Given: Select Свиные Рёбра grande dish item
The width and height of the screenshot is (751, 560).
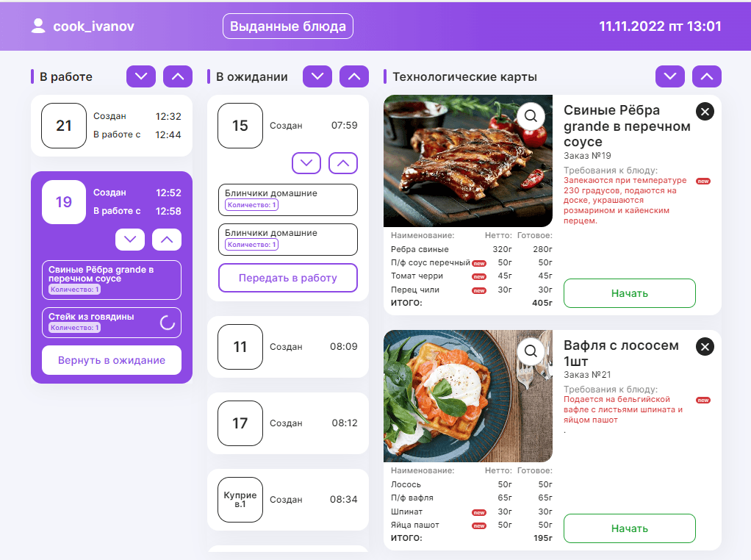Looking at the screenshot, I should click(112, 280).
